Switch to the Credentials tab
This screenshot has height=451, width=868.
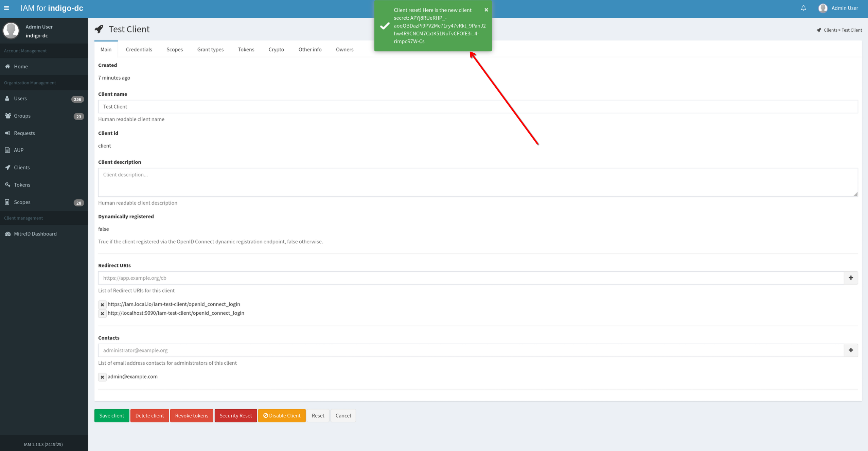(x=139, y=49)
